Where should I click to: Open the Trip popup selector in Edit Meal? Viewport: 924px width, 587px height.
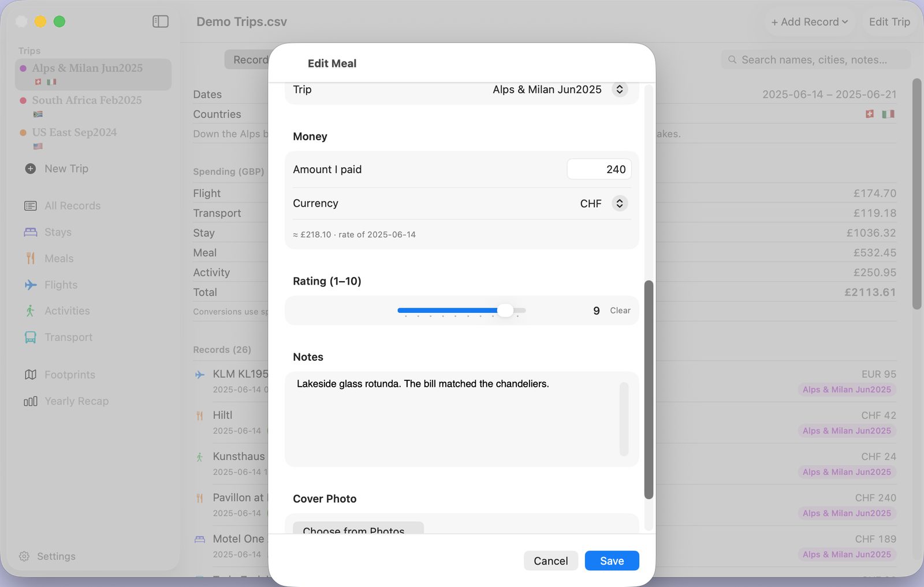(620, 89)
